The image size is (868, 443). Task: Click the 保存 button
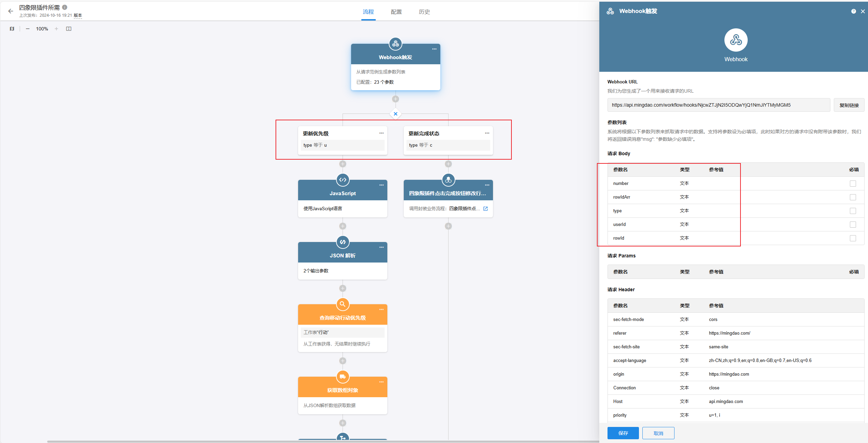pyautogui.click(x=623, y=433)
